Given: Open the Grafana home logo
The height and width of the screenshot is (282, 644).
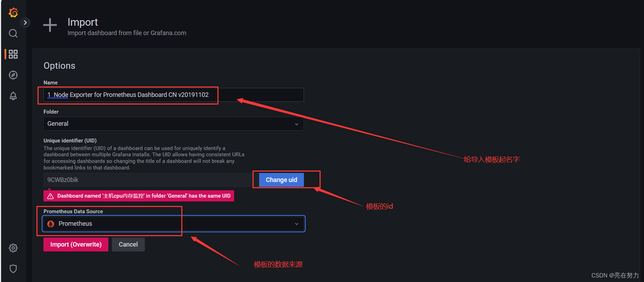Looking at the screenshot, I should coord(13,13).
